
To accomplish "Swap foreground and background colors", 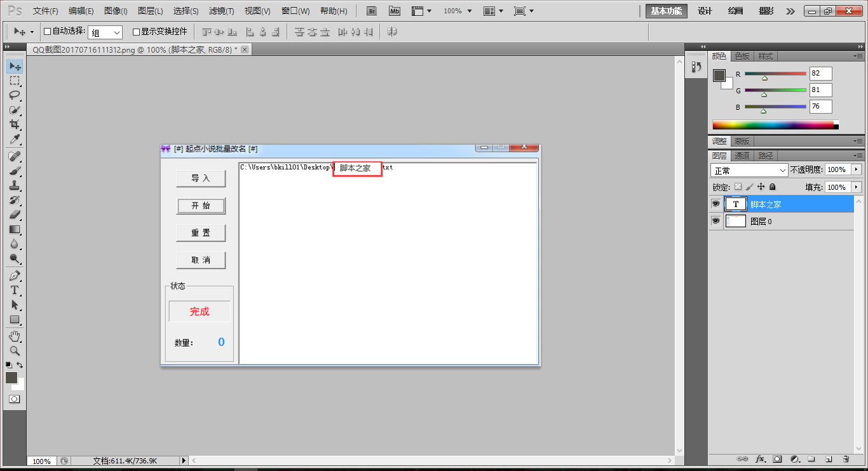I will point(20,365).
